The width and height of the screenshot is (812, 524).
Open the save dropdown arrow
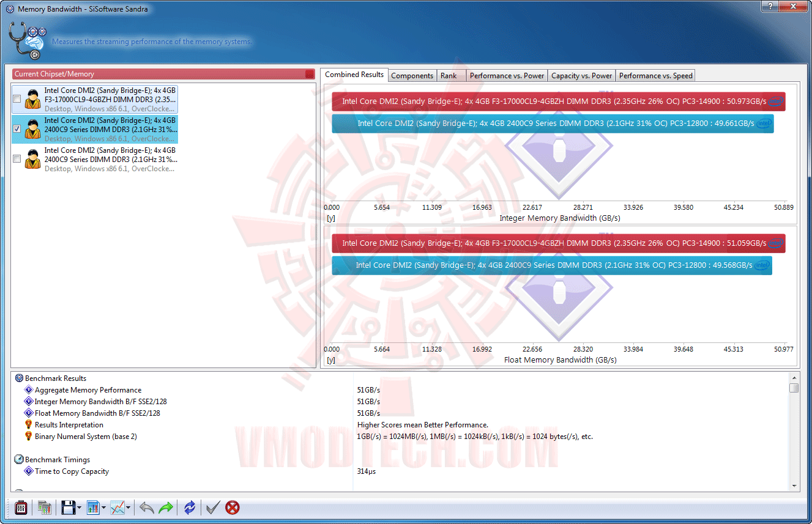79,507
